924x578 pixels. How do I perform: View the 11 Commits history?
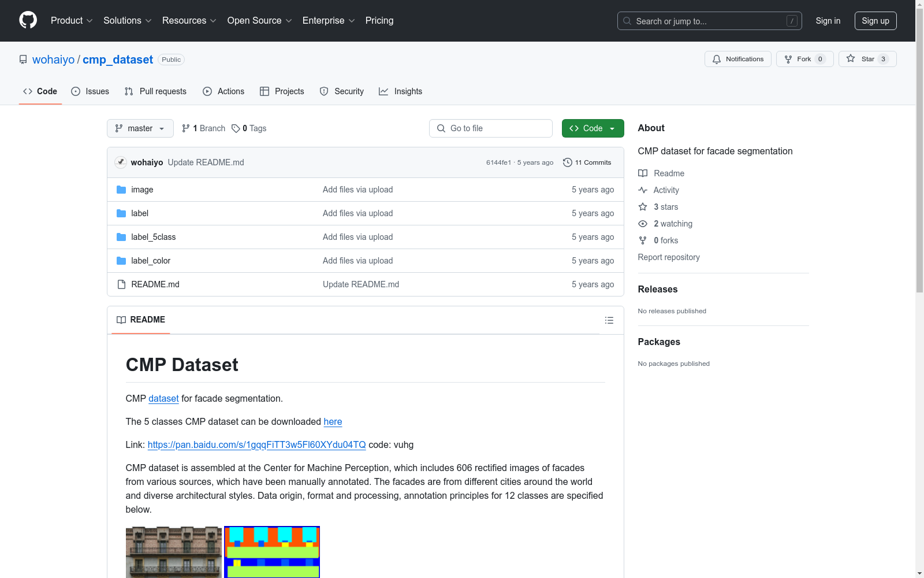587,162
